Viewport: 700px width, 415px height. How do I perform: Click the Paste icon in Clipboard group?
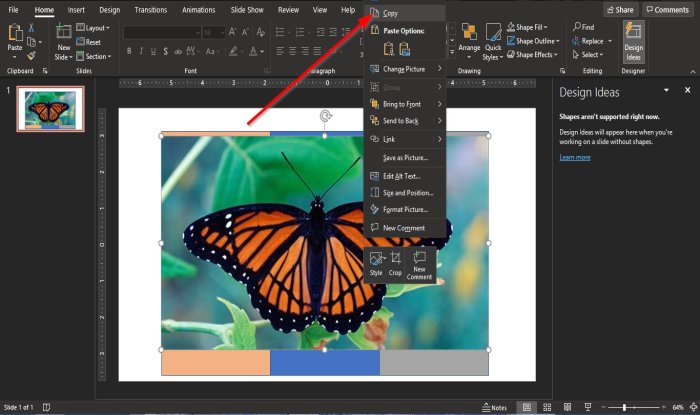point(14,34)
